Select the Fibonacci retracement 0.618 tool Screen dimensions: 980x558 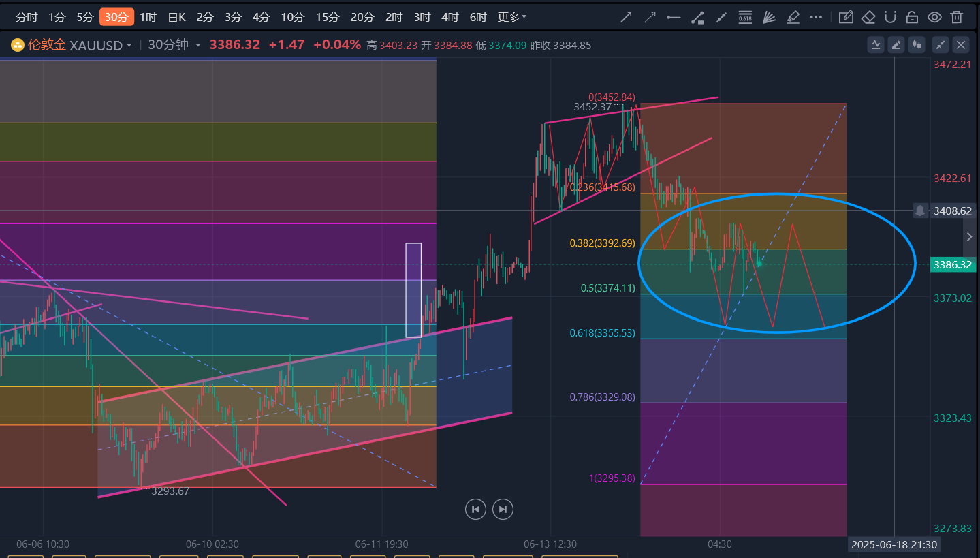[x=746, y=17]
